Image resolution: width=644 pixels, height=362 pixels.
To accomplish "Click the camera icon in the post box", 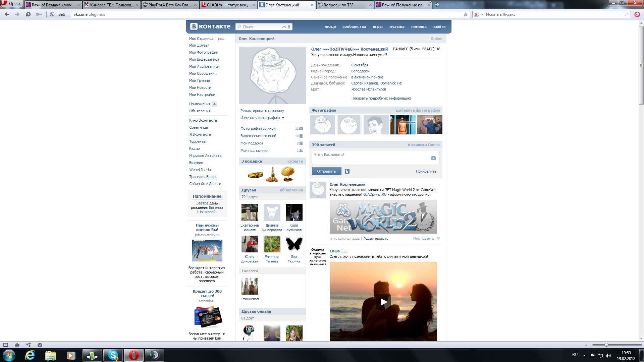I will [433, 158].
